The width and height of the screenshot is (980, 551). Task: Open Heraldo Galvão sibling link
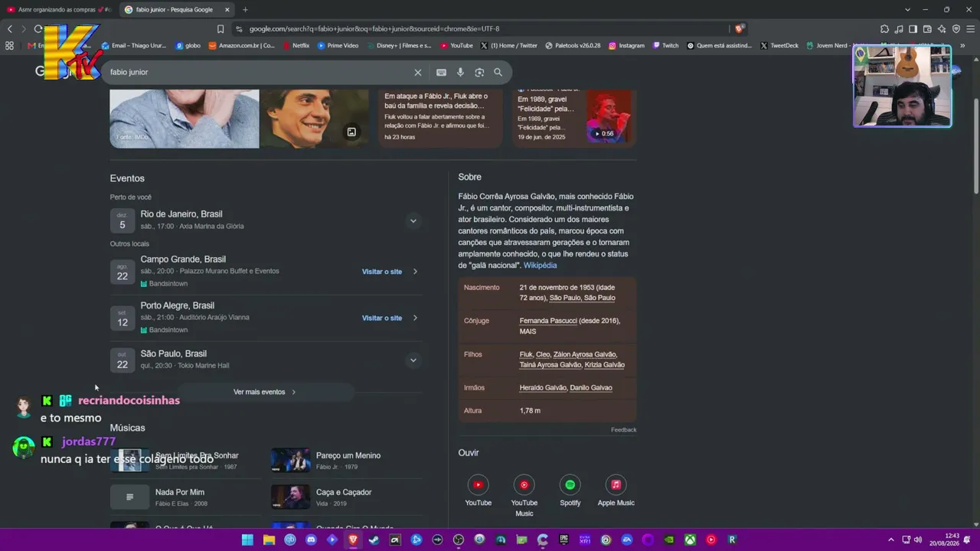click(x=543, y=388)
